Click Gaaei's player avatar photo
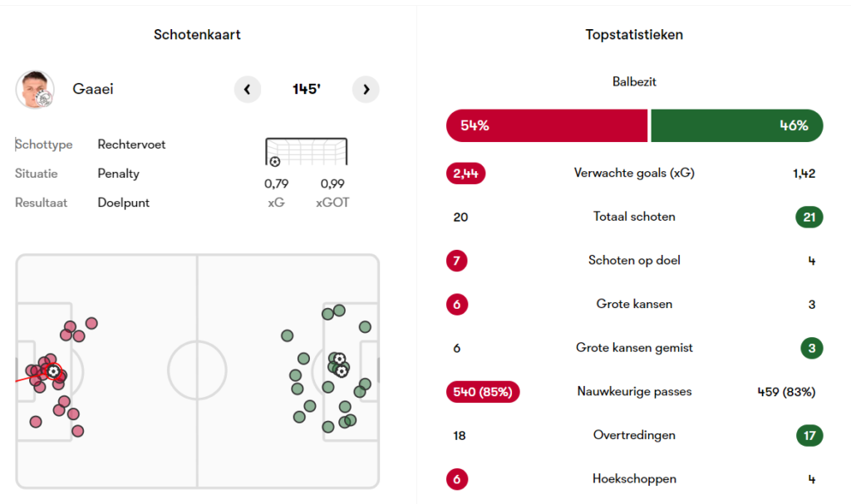Viewport: 851px width, 504px height. click(35, 90)
